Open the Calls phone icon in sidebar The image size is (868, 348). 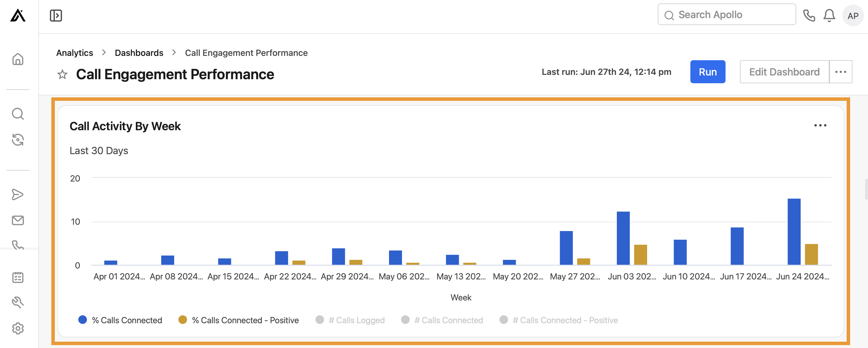pyautogui.click(x=18, y=245)
